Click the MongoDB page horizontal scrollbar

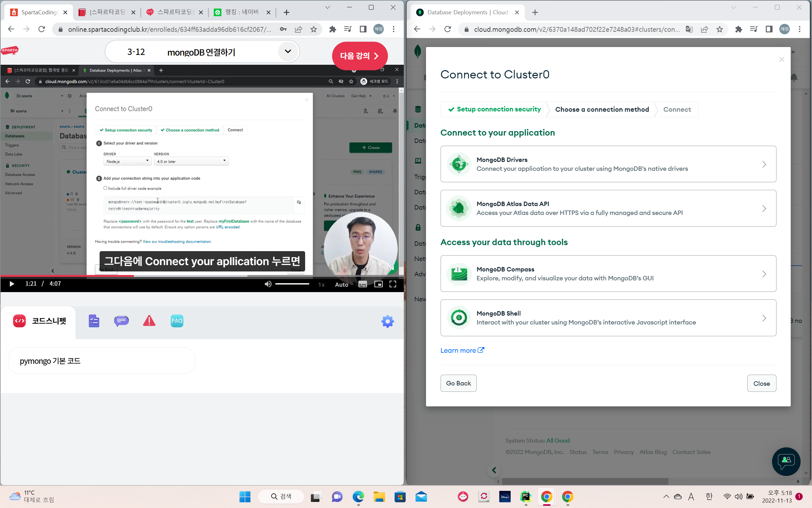585,481
